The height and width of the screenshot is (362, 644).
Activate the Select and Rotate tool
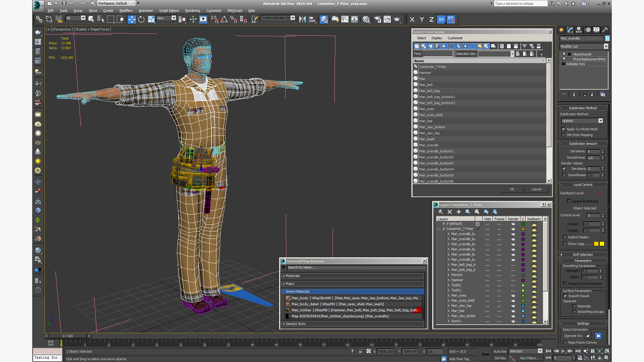click(141, 19)
